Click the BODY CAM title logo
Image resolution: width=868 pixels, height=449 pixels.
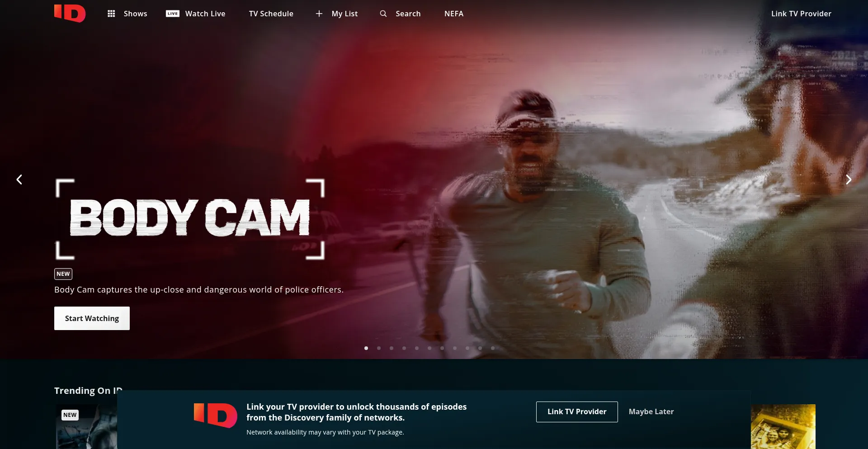190,219
